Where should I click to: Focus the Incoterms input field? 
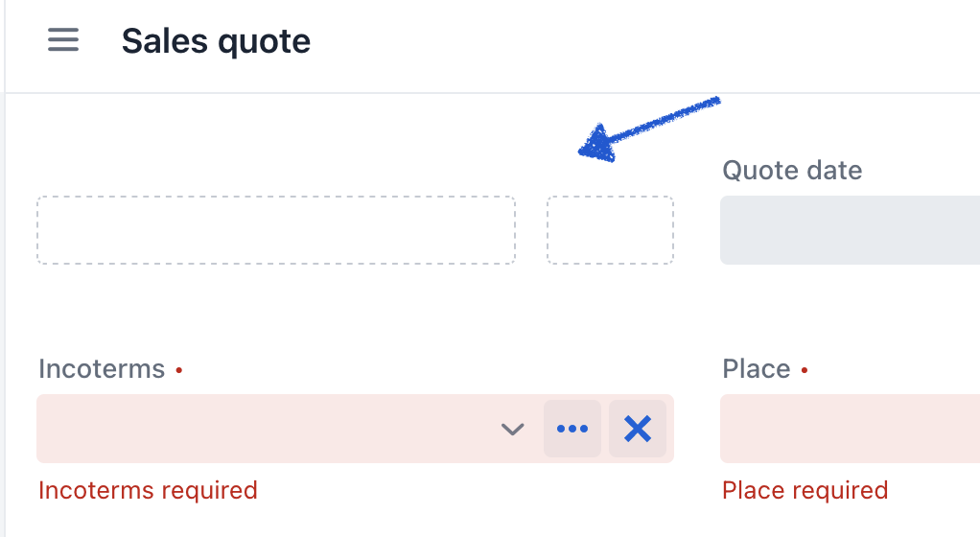266,429
